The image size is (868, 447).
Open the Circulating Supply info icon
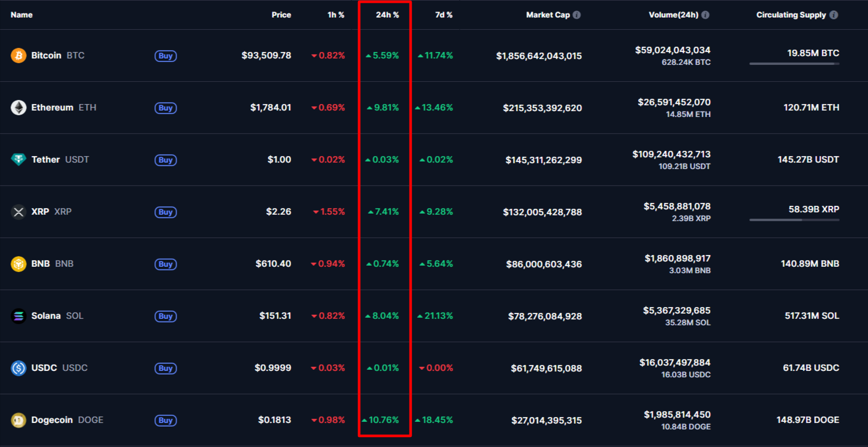(833, 15)
